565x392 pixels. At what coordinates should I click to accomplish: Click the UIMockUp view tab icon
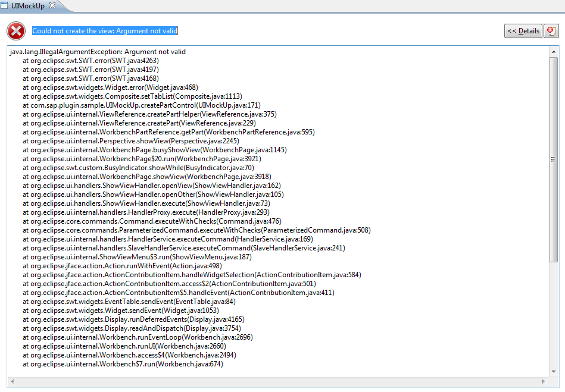tap(4, 5)
